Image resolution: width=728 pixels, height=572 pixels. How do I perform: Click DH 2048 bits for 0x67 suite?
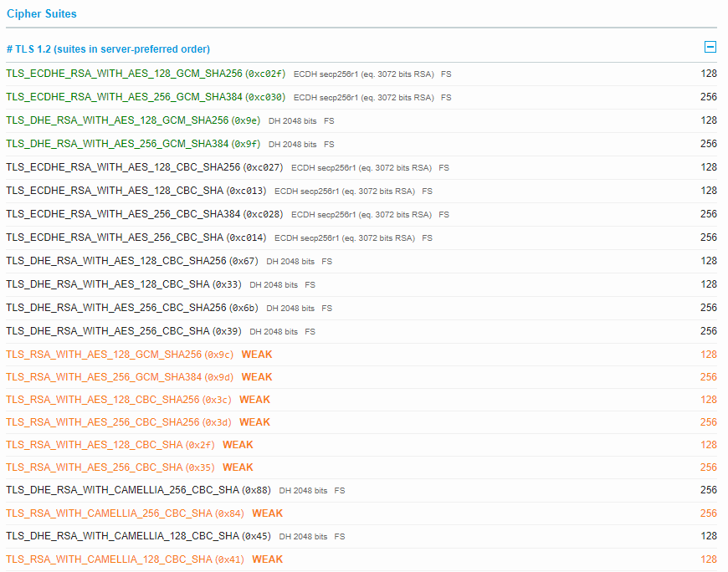click(290, 262)
